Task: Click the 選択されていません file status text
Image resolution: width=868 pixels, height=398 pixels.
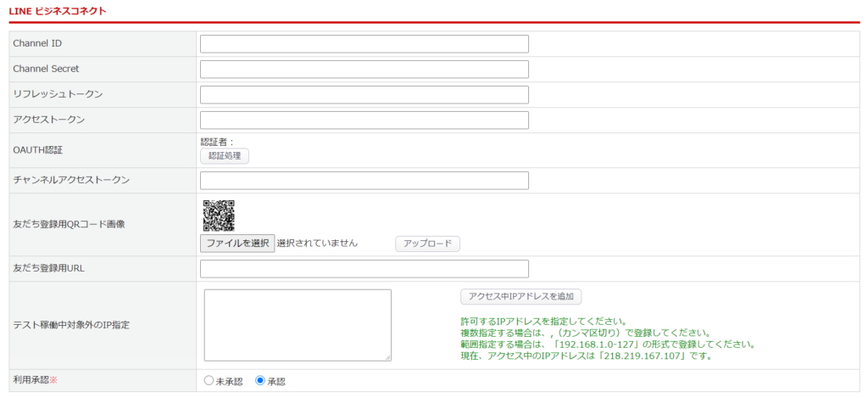Action: 317,244
